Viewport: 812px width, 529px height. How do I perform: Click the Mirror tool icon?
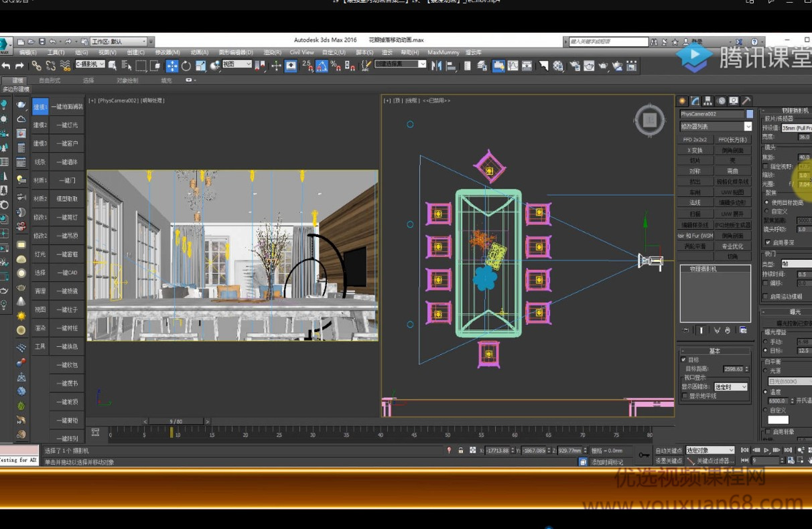(437, 66)
